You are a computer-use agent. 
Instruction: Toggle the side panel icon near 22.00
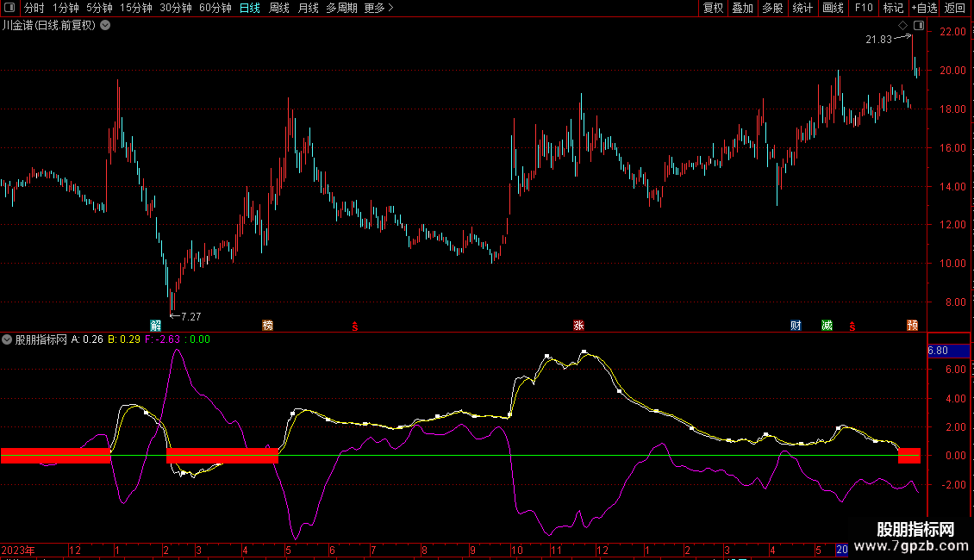(918, 26)
